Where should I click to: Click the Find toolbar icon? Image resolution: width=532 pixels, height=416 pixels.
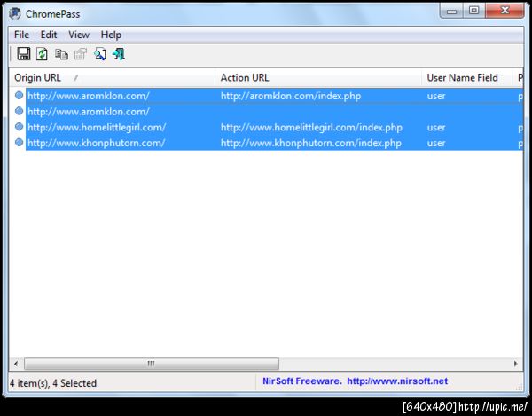pyautogui.click(x=100, y=54)
